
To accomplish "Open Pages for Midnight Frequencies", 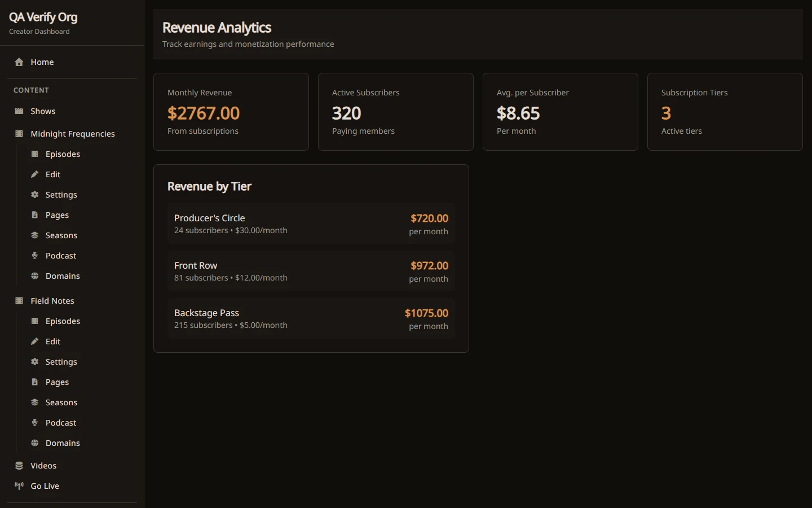I will (x=80, y=215).
